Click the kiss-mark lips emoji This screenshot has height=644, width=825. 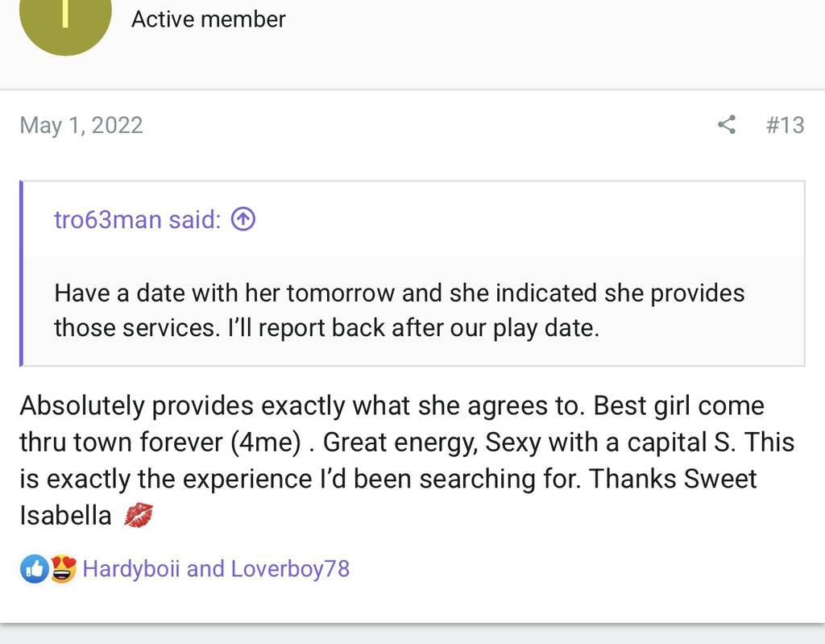pos(138,516)
